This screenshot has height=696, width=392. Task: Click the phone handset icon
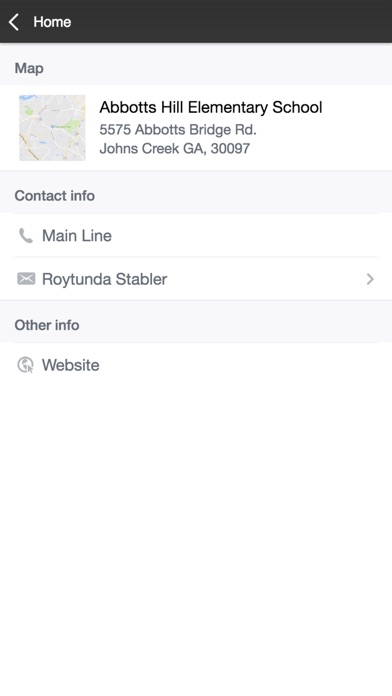26,236
